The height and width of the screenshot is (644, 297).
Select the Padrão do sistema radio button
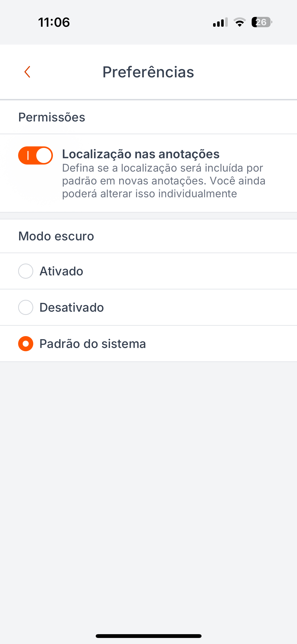tap(26, 344)
